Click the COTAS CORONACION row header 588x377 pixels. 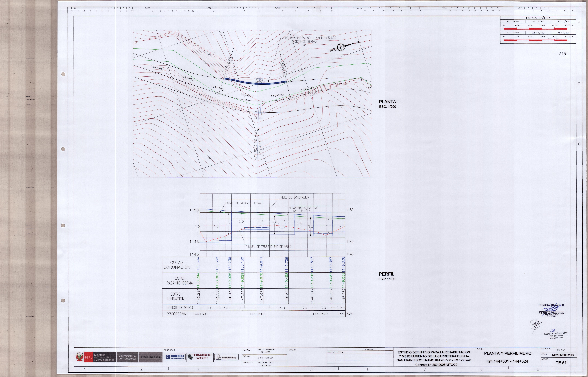(x=177, y=265)
